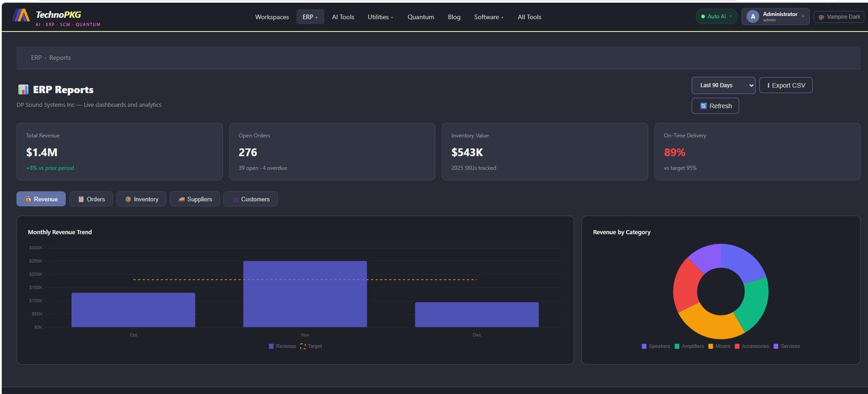This screenshot has width=868, height=394.
Task: Open Blog in the top navigation
Action: point(454,17)
